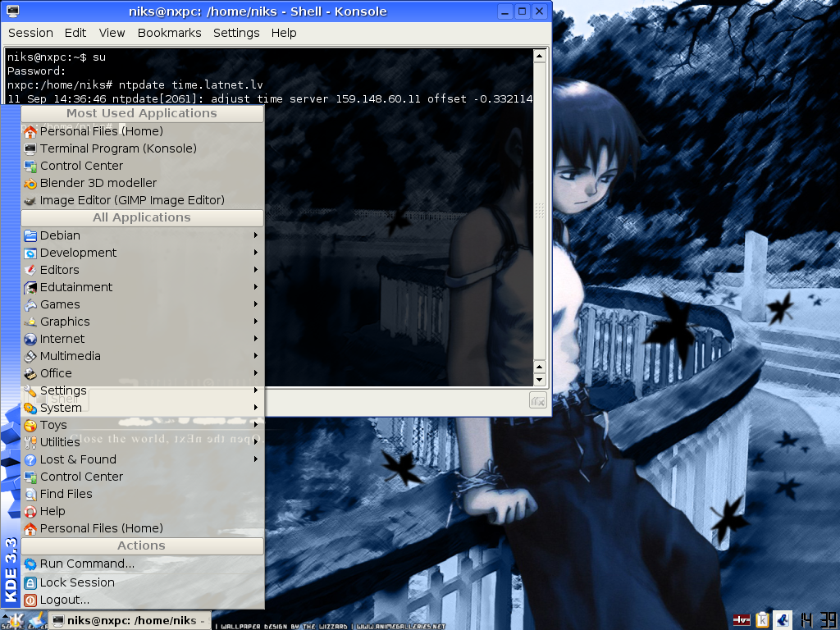
Task: Click the Run Command gear icon
Action: tap(30, 564)
